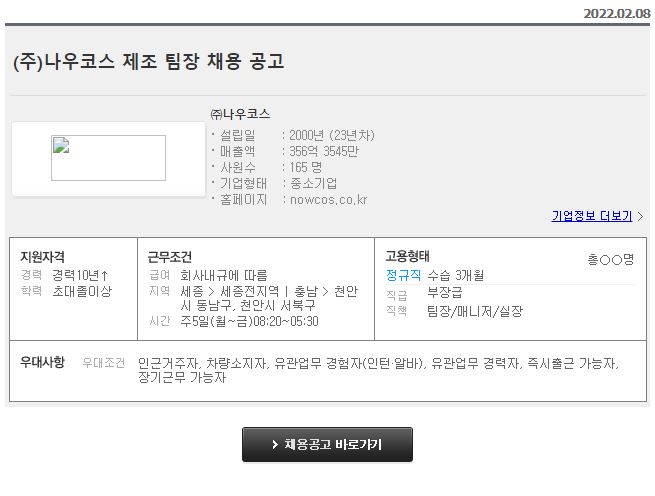The height and width of the screenshot is (496, 655).
Task: Click the job title (주)나우코스 제조 팀장 채용 공고
Action: [149, 61]
